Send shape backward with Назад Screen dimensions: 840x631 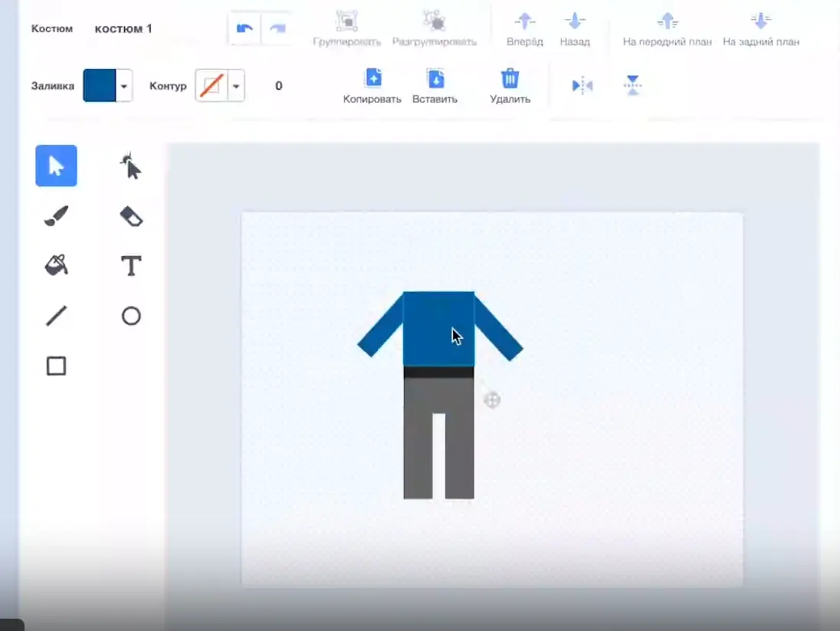tap(575, 29)
